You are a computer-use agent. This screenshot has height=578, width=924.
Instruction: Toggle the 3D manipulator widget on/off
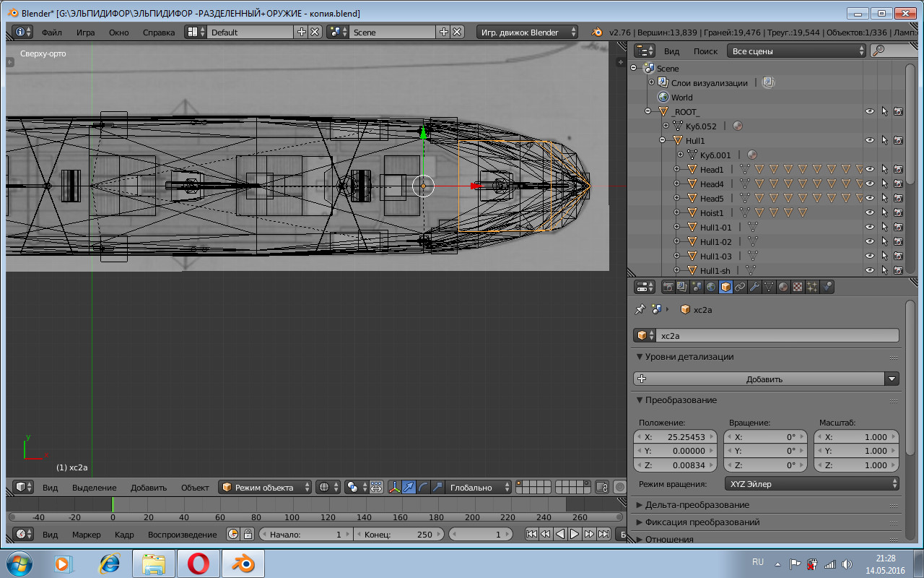(x=394, y=488)
